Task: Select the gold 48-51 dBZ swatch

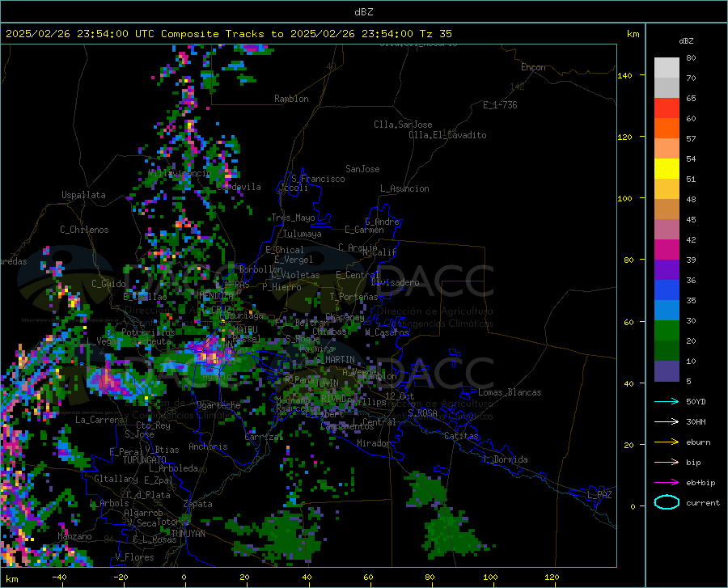Action: click(667, 189)
